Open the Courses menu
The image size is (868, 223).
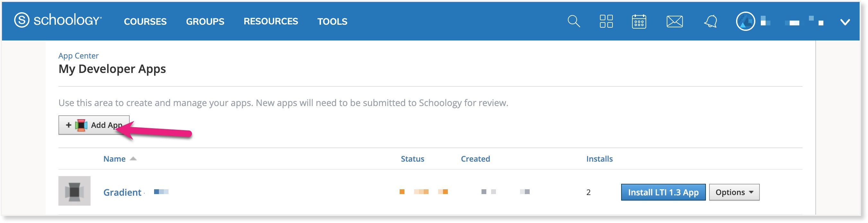[x=145, y=21]
